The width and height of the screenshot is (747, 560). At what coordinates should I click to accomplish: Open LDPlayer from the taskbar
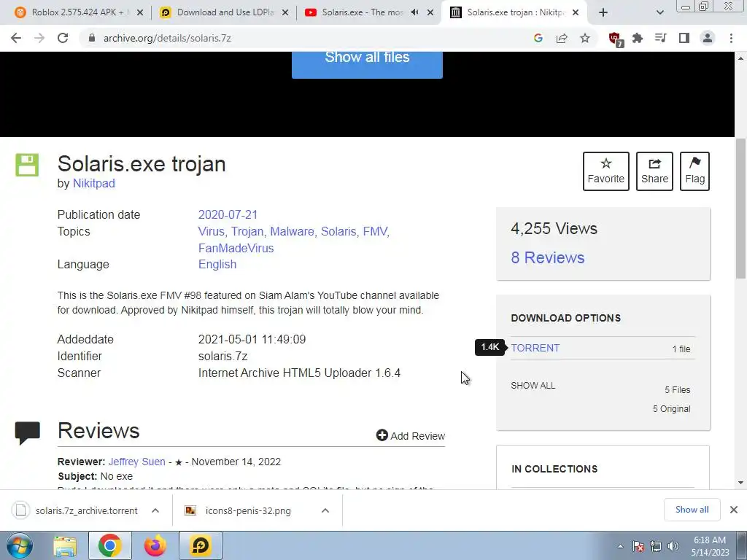pos(201,545)
